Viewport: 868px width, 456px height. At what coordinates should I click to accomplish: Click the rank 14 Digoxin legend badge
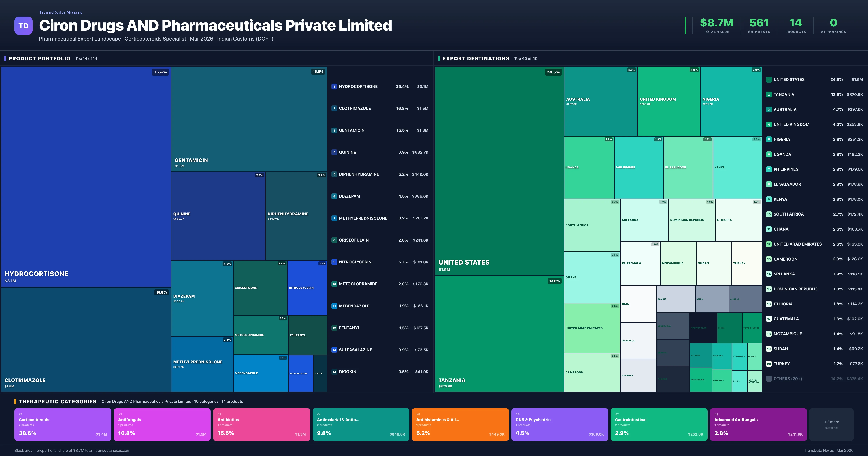coord(334,372)
